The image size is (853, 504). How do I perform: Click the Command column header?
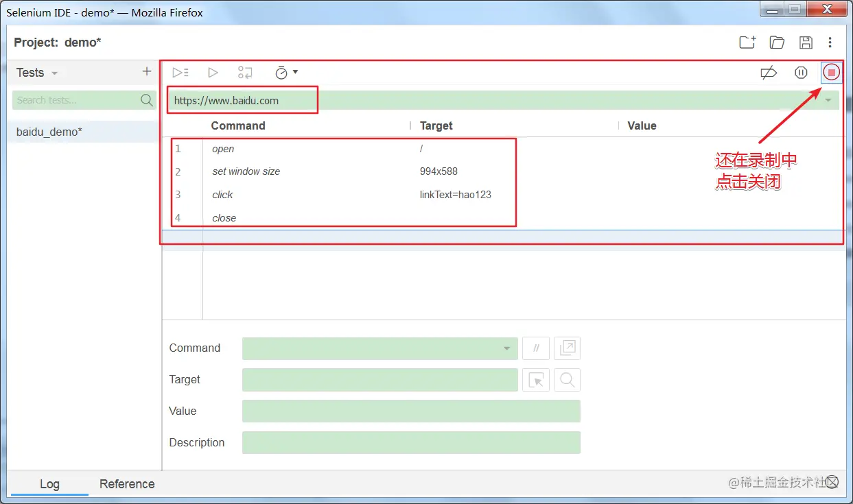click(238, 125)
